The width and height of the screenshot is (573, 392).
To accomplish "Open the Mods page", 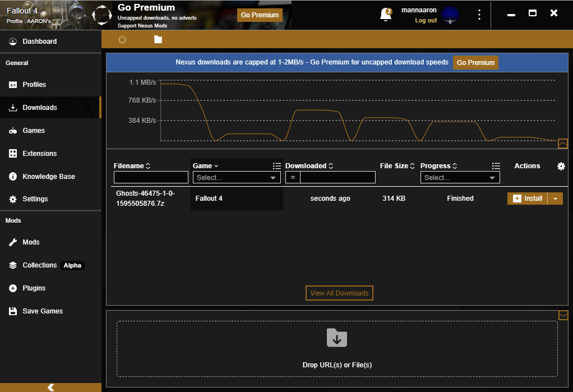I will click(50, 242).
